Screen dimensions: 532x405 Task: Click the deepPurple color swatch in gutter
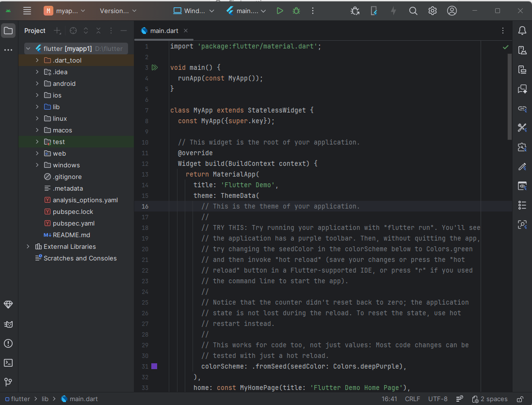click(154, 366)
